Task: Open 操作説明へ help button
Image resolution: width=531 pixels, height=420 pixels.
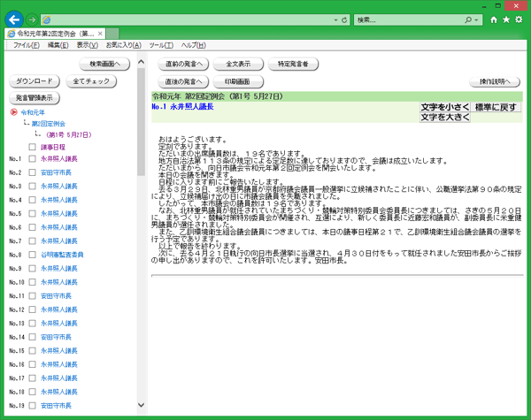Action: (x=495, y=81)
